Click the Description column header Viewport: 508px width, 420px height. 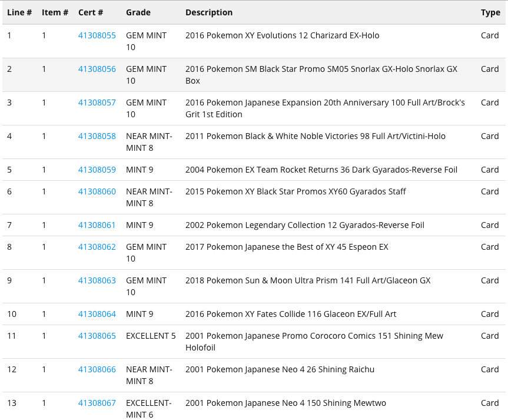[209, 12]
